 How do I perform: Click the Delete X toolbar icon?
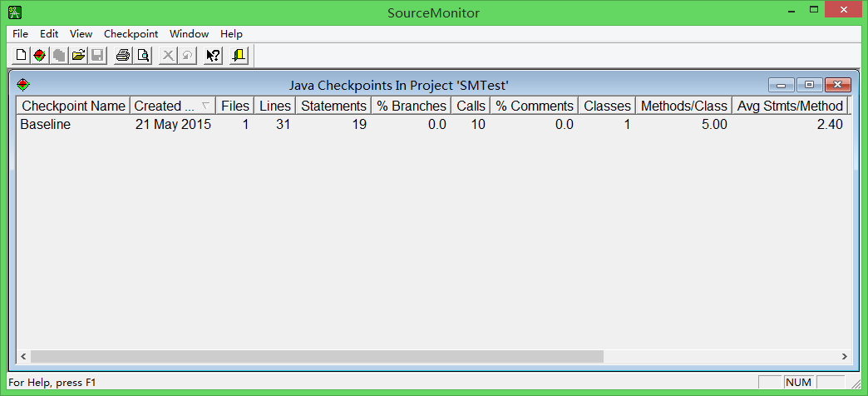click(168, 56)
